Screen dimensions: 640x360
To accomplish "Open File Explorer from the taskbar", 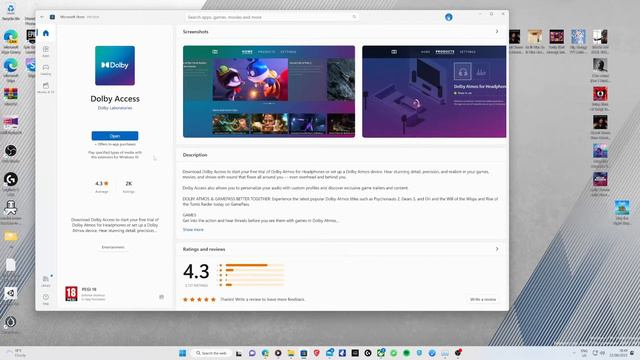I will pos(291,353).
